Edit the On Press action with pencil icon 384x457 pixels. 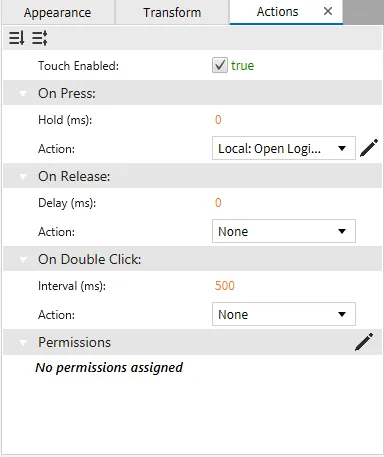[369, 148]
